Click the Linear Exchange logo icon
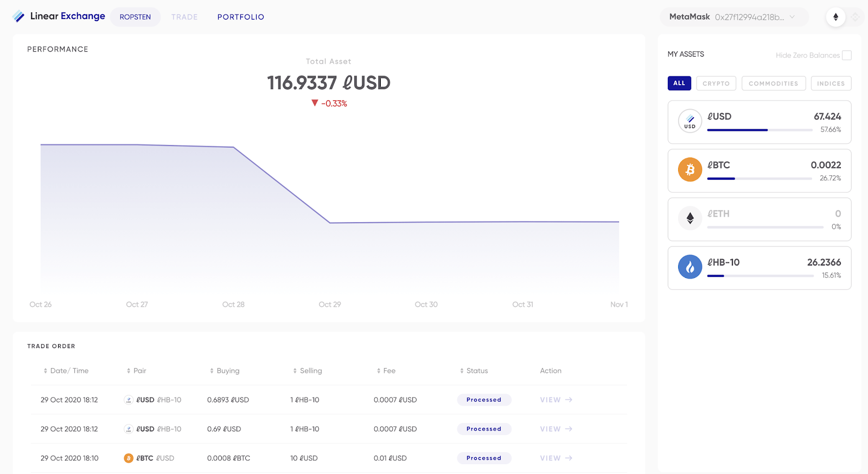The width and height of the screenshot is (868, 474). [18, 17]
